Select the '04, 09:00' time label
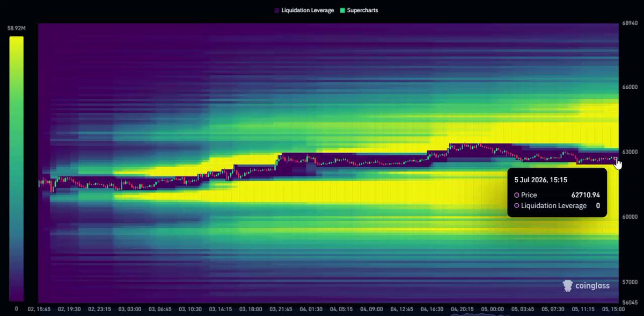 pyautogui.click(x=372, y=309)
